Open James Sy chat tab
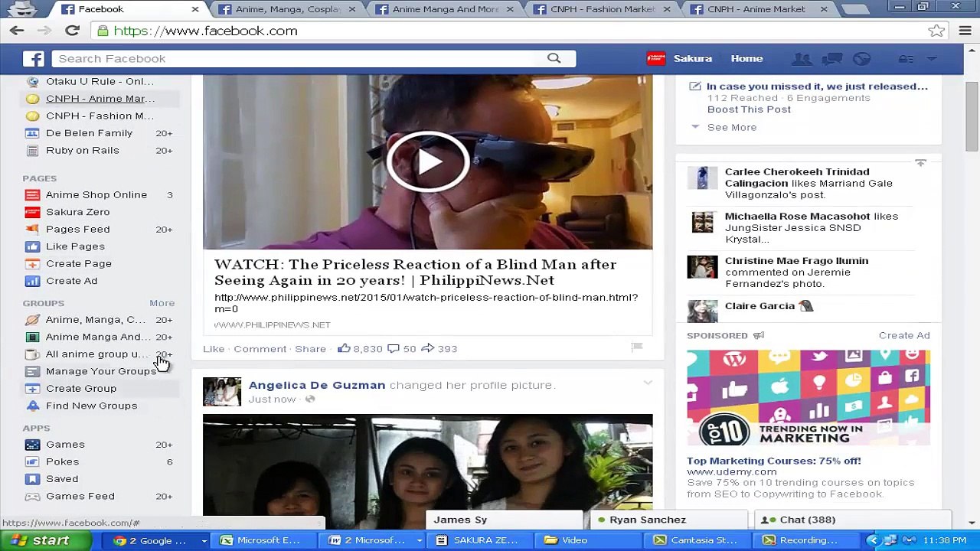 (x=503, y=520)
